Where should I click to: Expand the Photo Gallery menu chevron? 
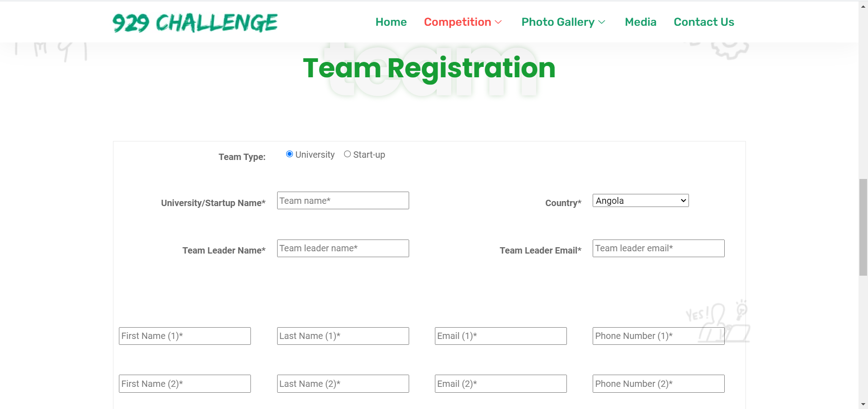point(602,22)
